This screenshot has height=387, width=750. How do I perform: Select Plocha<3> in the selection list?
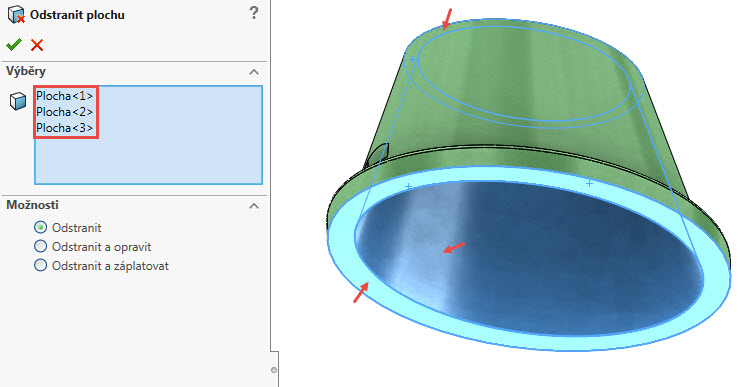tap(65, 128)
